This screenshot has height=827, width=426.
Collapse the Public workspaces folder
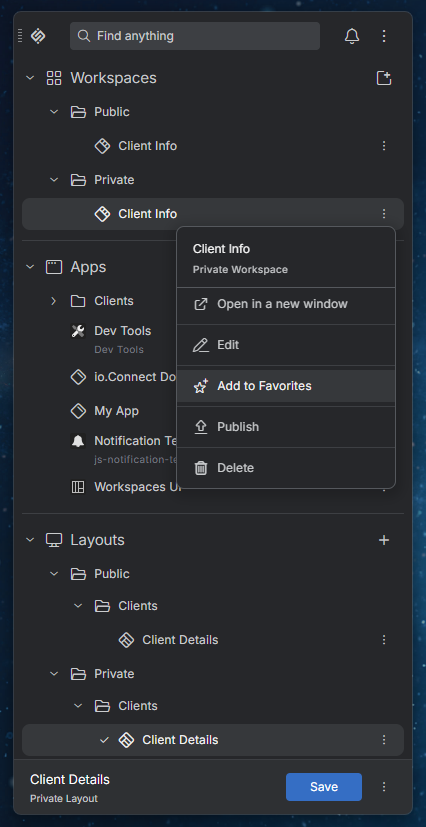(54, 112)
